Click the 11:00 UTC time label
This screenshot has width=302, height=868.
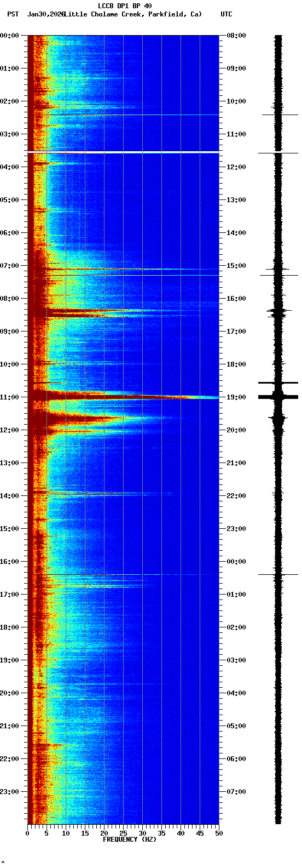click(x=236, y=134)
